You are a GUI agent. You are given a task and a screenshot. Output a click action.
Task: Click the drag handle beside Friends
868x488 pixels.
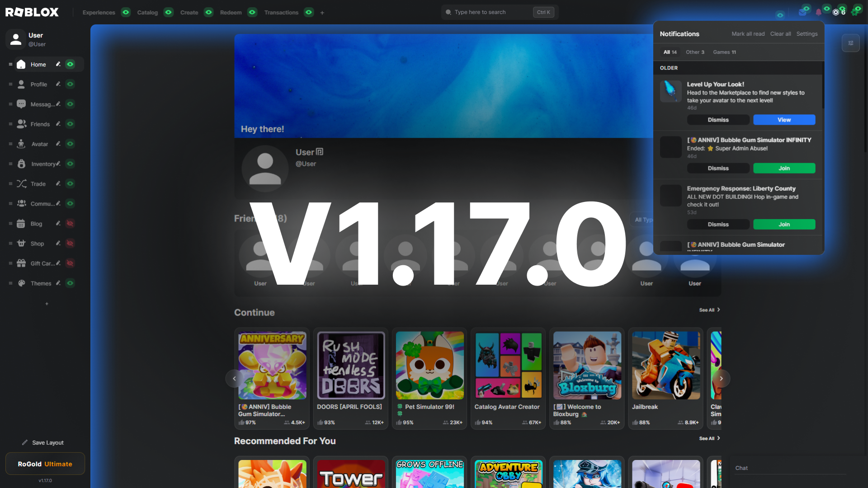pos(10,124)
